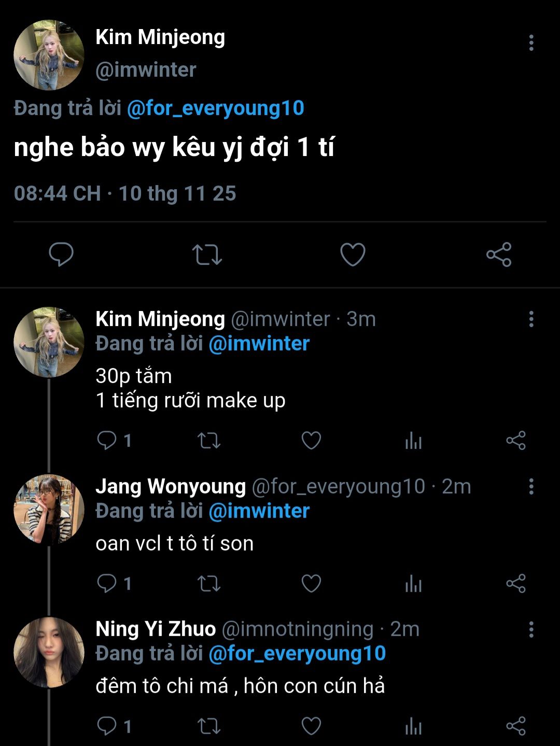Open Jang Wonyoung's profile avatar
Image resolution: width=560 pixels, height=746 pixels.
click(49, 509)
